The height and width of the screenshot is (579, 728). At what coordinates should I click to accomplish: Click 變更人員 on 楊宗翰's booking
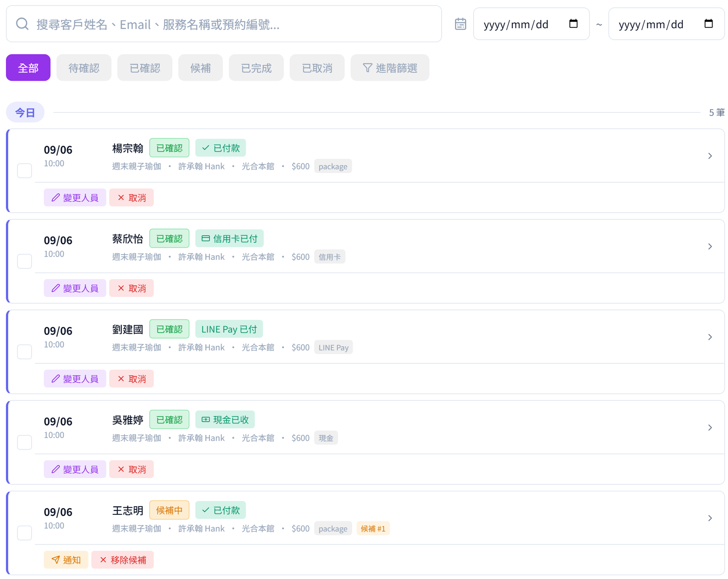(x=75, y=197)
